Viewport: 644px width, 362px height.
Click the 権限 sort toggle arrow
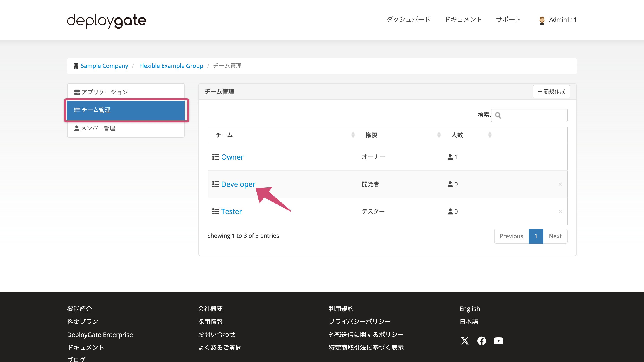pyautogui.click(x=439, y=135)
